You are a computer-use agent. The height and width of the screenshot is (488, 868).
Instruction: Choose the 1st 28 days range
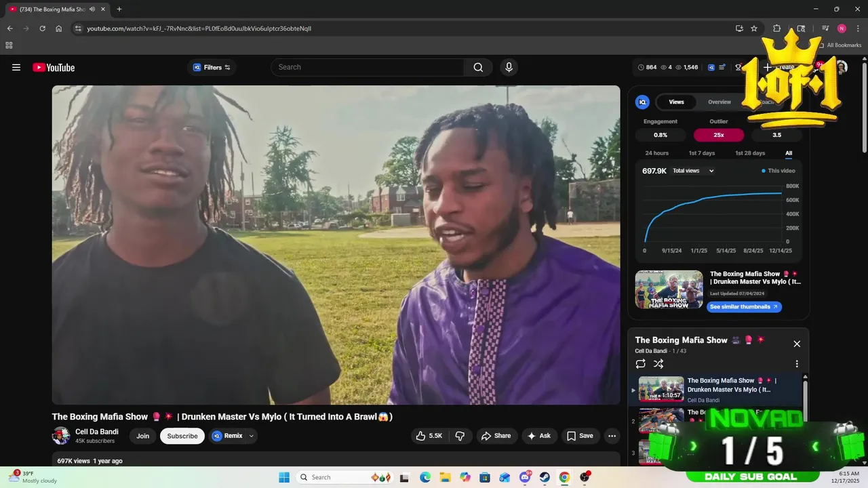[x=750, y=153]
